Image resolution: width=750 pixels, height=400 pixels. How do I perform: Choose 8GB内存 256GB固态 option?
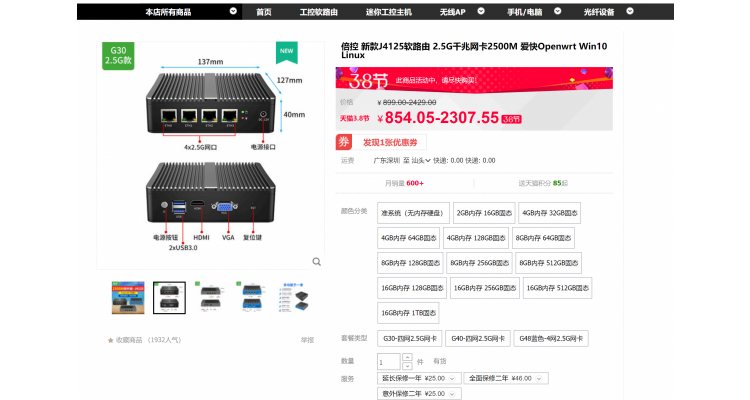pyautogui.click(x=479, y=263)
